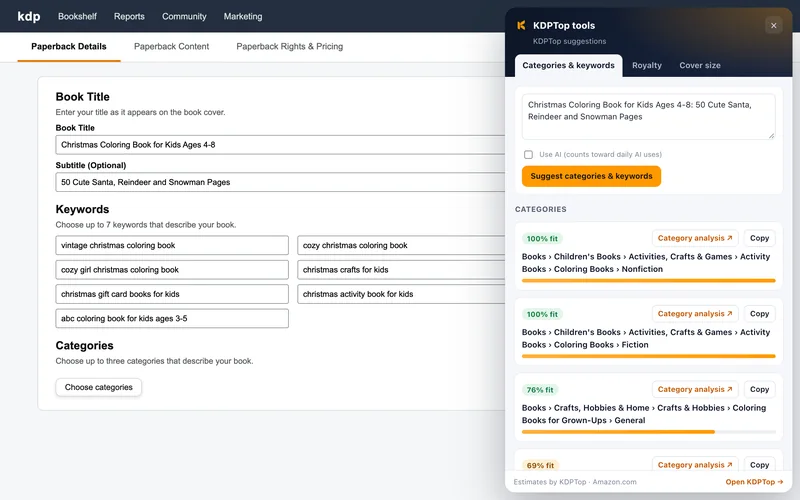Click the 100% fit badge on Nonfiction card

[x=542, y=239]
